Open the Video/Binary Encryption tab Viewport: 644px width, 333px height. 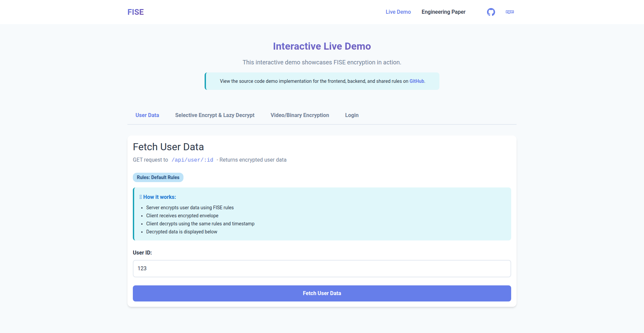point(300,115)
